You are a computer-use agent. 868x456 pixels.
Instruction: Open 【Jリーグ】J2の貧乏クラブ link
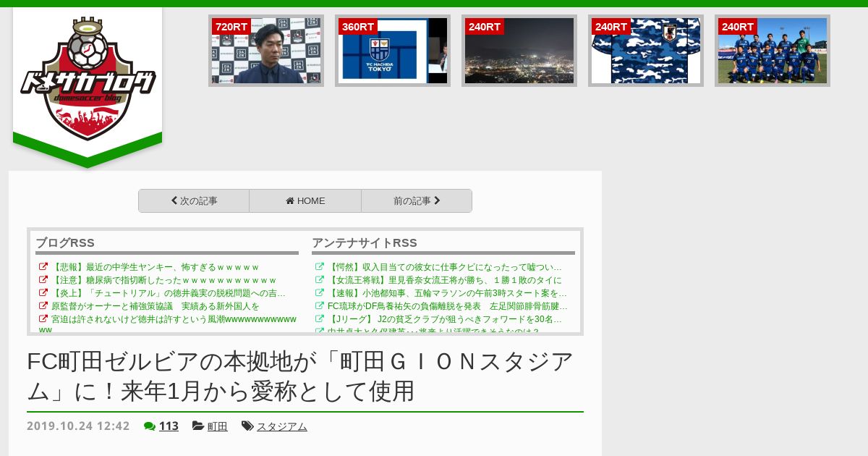(x=445, y=319)
